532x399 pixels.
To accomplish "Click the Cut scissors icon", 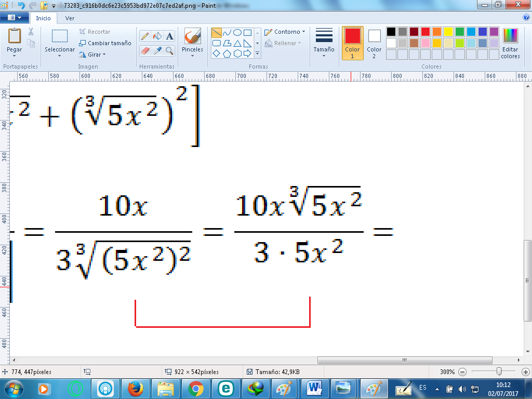I will (x=31, y=32).
